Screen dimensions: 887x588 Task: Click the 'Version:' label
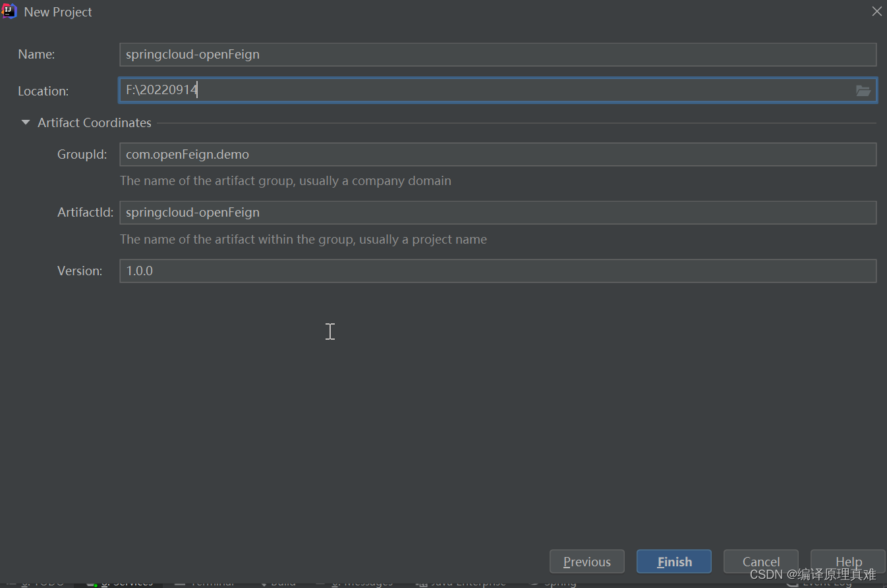tap(80, 271)
